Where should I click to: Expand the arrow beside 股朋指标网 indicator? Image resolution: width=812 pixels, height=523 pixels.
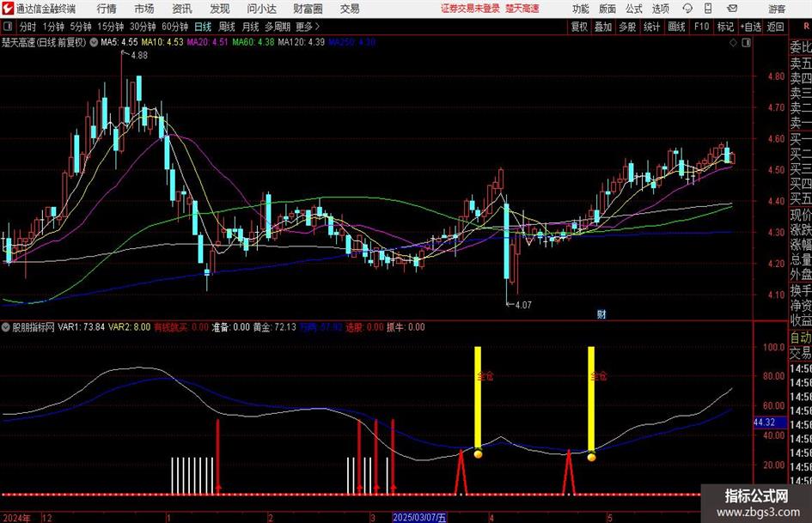(x=6, y=327)
